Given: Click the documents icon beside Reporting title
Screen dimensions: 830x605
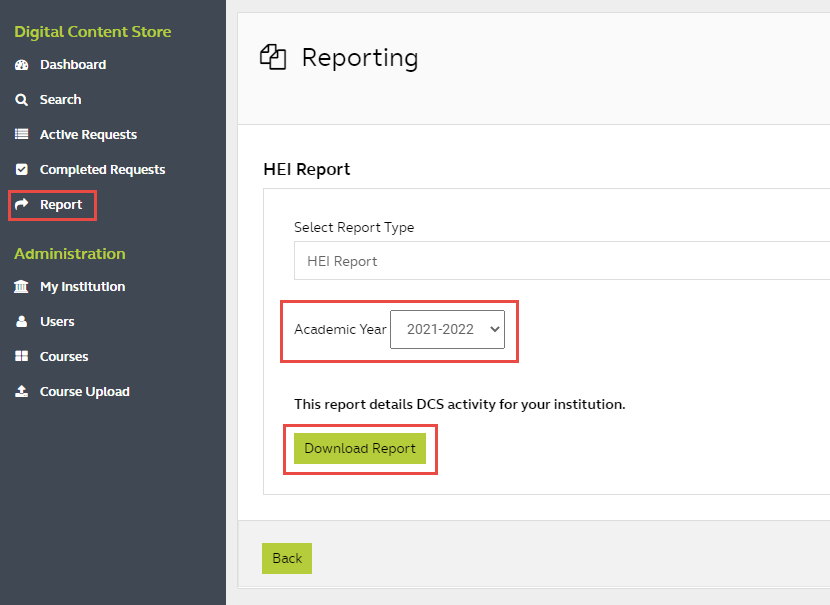Looking at the screenshot, I should click(273, 58).
